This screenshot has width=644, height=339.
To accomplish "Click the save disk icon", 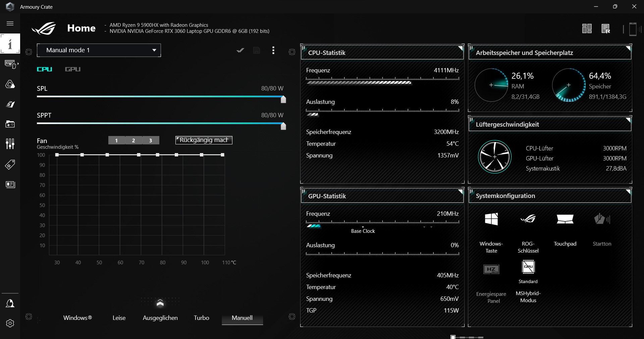I will (x=257, y=50).
